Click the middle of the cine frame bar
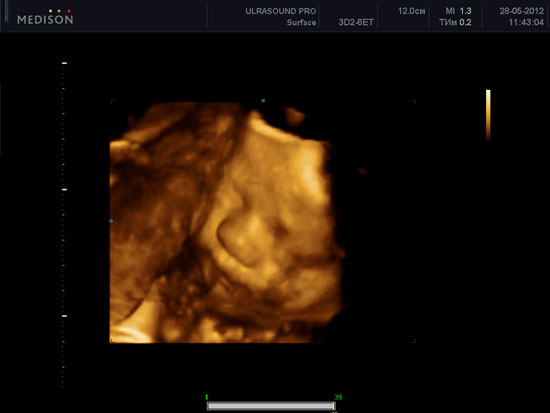This screenshot has width=550, height=413. click(x=271, y=406)
